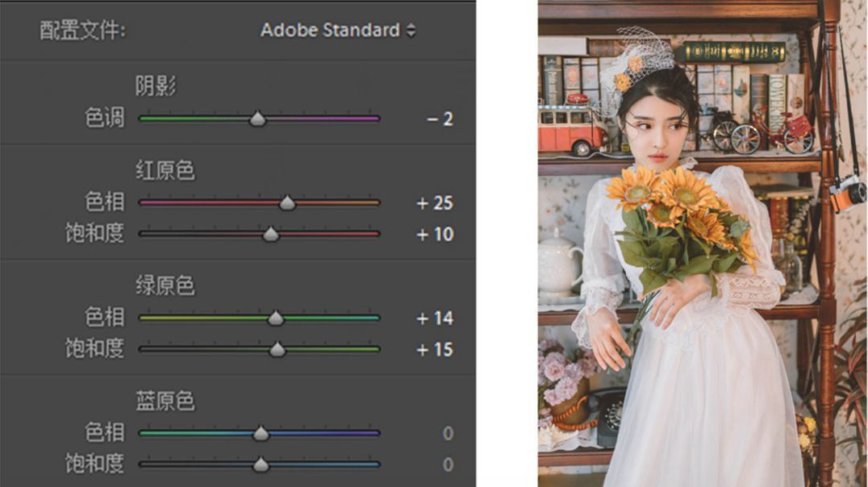
Task: Click the green primary saturation slider handle
Action: (277, 350)
